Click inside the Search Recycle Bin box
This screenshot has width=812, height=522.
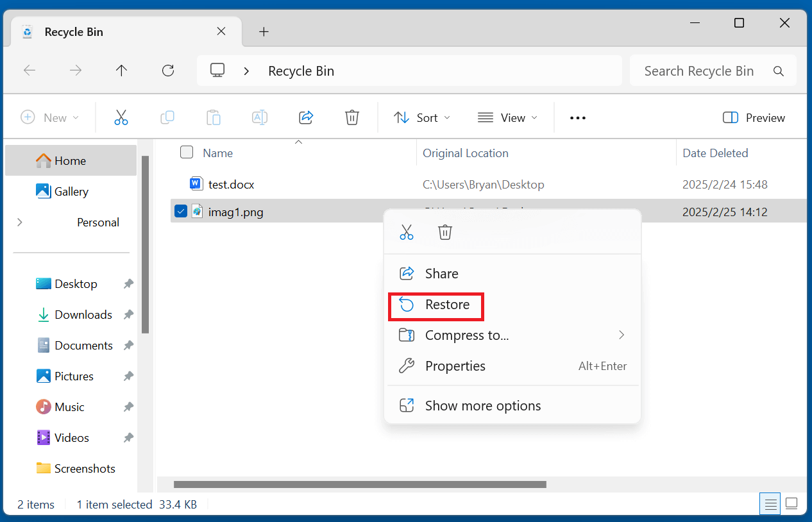tap(699, 71)
